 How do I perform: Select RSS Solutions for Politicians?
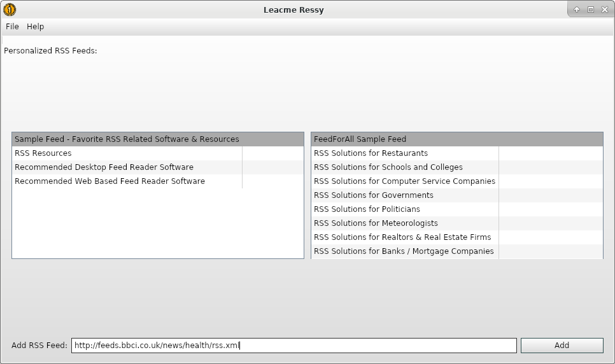(367, 209)
